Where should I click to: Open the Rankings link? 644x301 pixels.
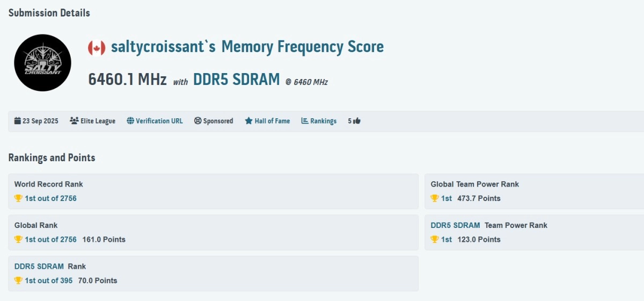point(324,121)
